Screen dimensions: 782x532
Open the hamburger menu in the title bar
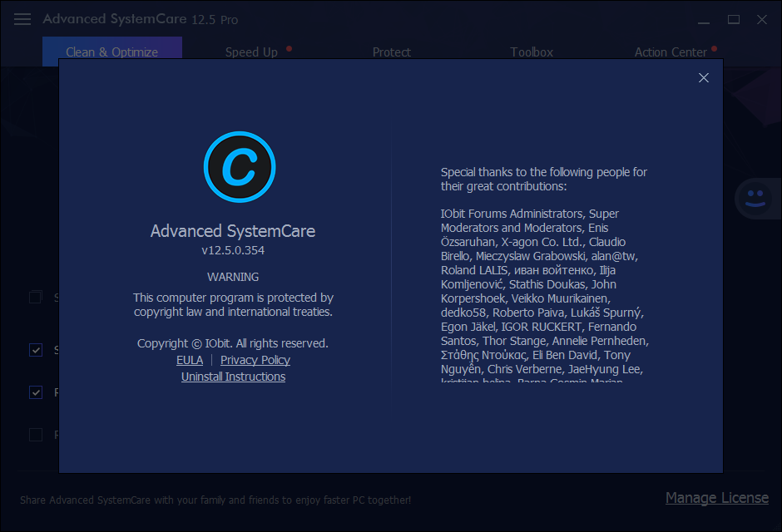(x=22, y=19)
